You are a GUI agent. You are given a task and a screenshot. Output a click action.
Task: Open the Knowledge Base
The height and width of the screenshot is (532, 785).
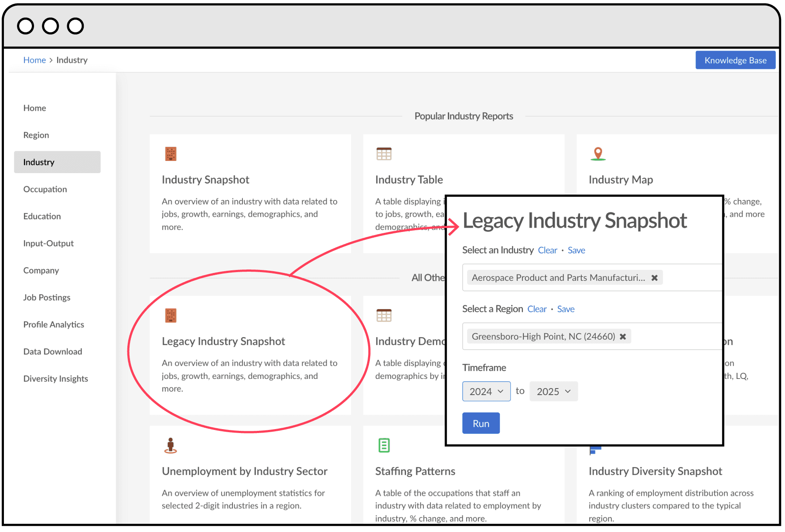(x=735, y=60)
